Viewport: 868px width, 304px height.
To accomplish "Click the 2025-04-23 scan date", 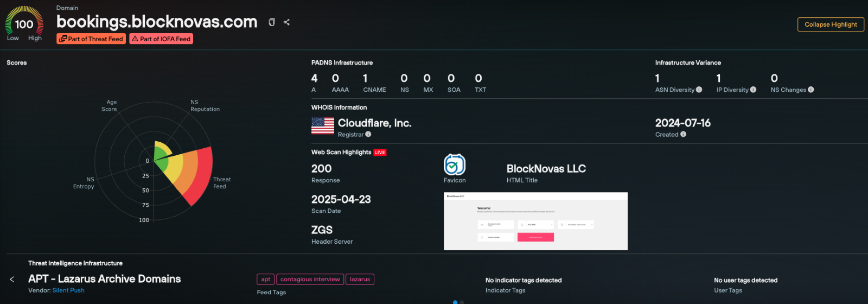I will (x=341, y=199).
